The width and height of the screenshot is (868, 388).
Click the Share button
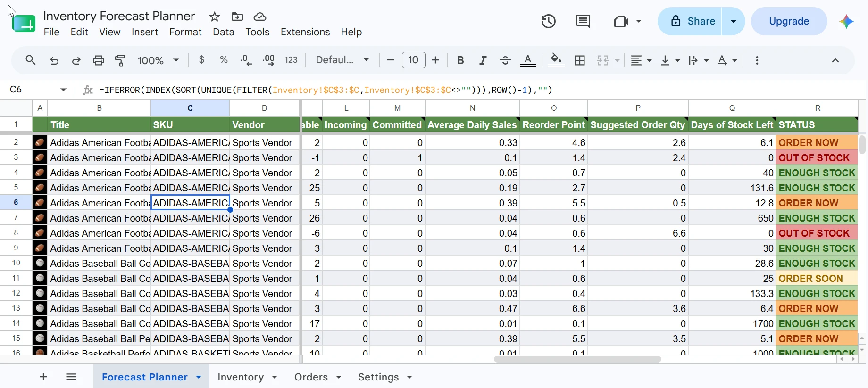tap(690, 21)
